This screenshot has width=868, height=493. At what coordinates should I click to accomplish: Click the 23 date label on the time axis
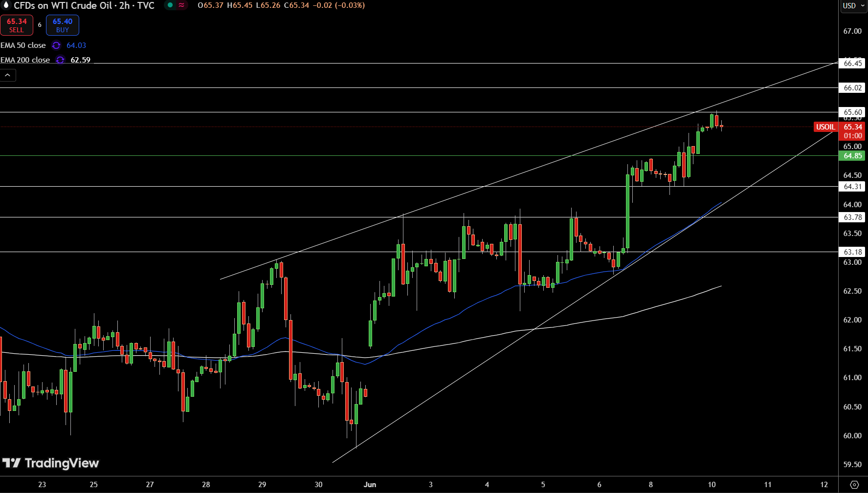tap(42, 485)
